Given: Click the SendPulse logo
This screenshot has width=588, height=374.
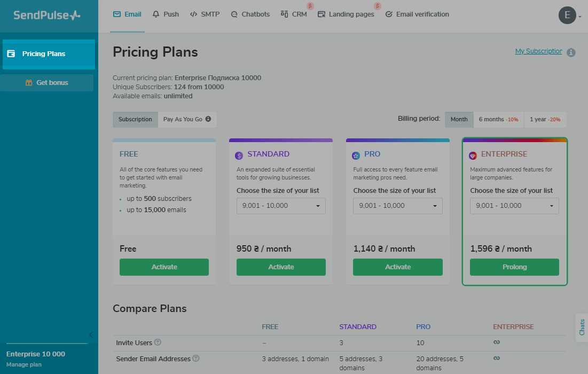Looking at the screenshot, I should (x=47, y=15).
